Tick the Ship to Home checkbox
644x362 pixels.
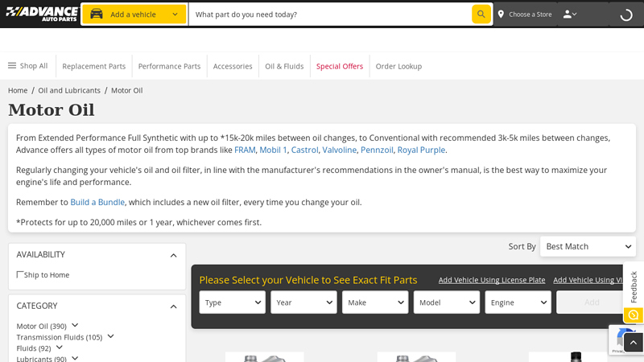[19, 274]
